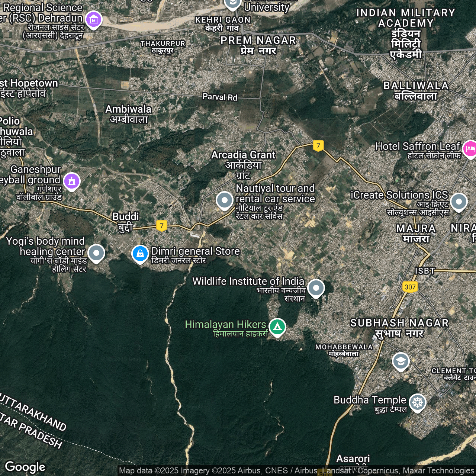This screenshot has height=476, width=476.
Task: Click the Parval Rd road label
Action: pos(220,97)
